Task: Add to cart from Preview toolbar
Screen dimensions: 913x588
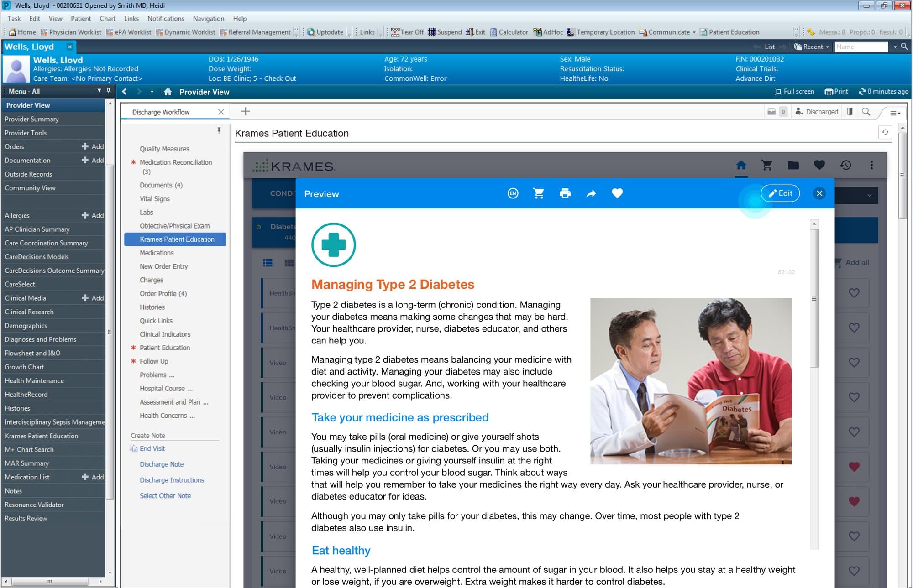Action: click(539, 193)
